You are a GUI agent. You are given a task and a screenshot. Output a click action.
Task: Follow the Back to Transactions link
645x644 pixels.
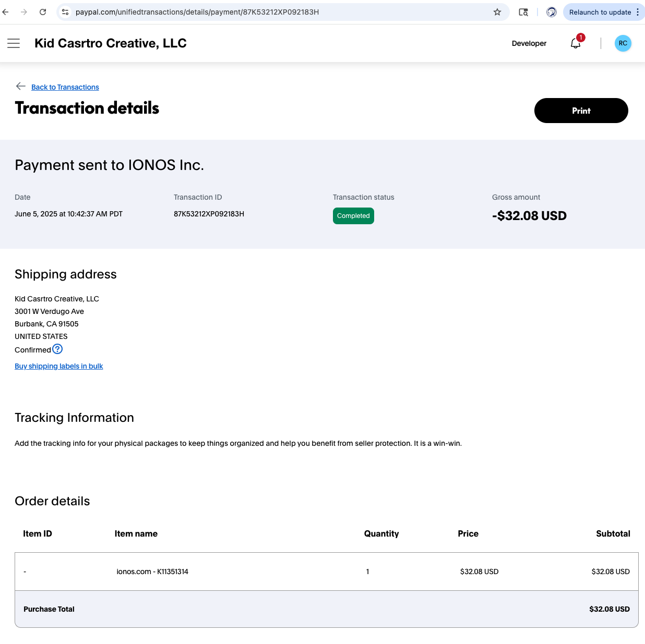coord(65,87)
